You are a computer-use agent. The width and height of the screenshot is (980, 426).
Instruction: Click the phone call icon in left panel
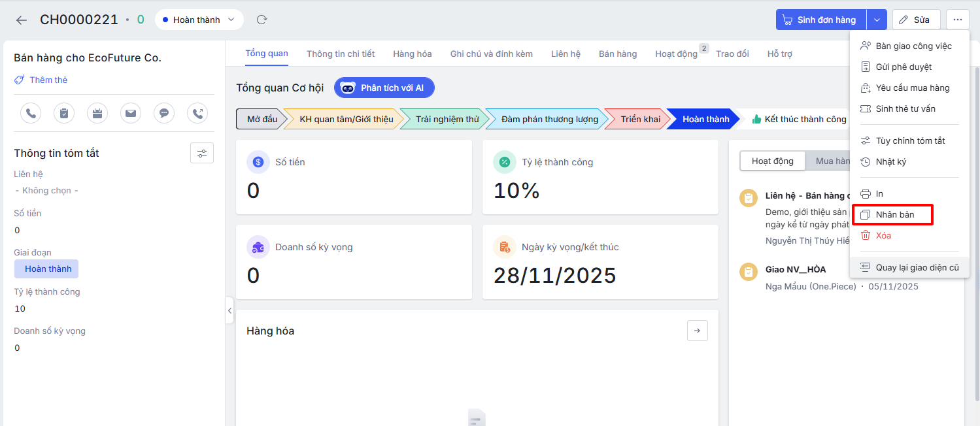coord(31,113)
